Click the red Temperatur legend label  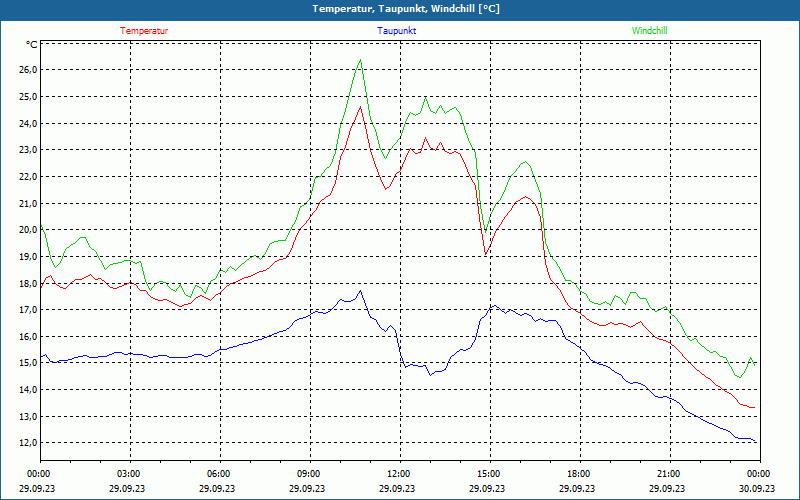point(144,31)
